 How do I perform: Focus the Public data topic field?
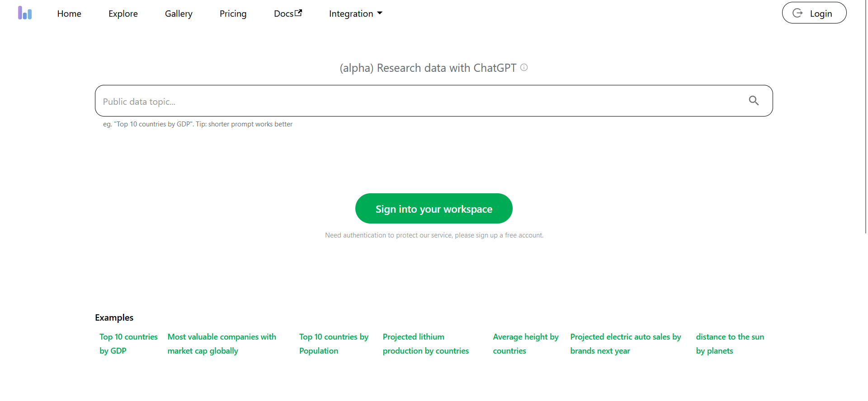tap(420, 101)
